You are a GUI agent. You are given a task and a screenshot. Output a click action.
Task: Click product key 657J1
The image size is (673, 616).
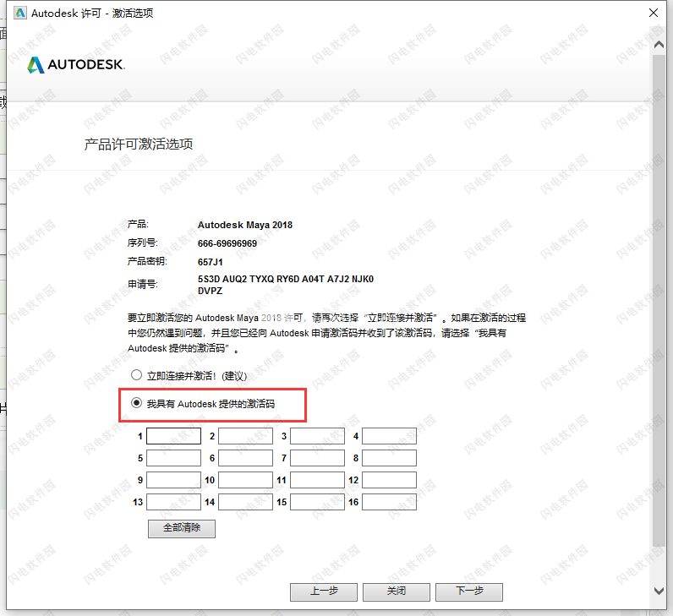click(211, 262)
